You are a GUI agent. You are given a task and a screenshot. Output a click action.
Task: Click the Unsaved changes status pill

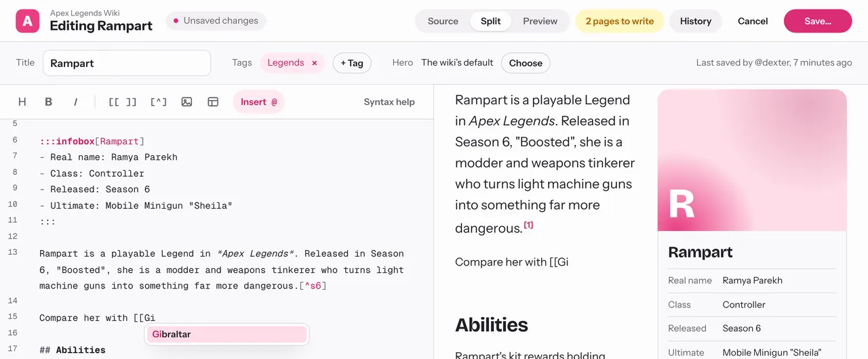(x=216, y=21)
